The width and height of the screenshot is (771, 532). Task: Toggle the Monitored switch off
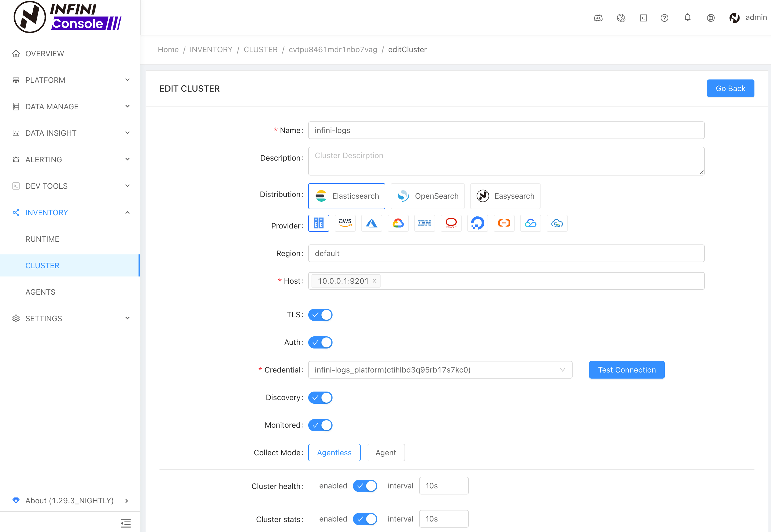coord(320,425)
